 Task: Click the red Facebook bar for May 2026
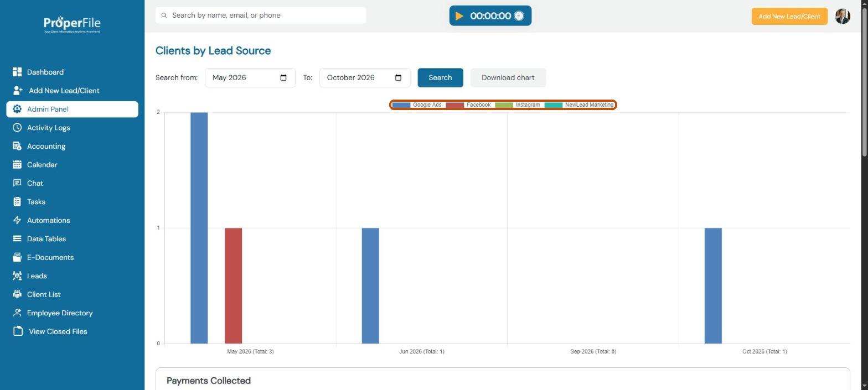coord(233,285)
